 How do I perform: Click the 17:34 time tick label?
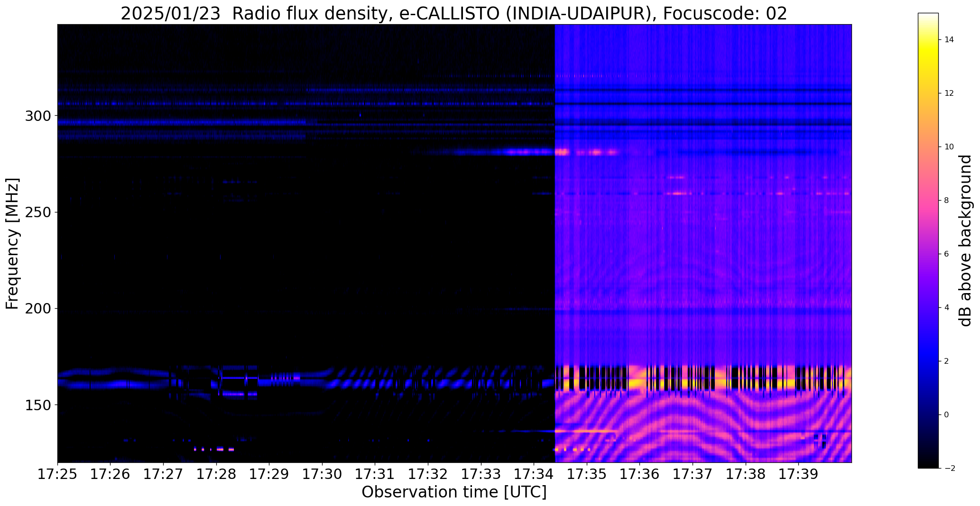(534, 474)
